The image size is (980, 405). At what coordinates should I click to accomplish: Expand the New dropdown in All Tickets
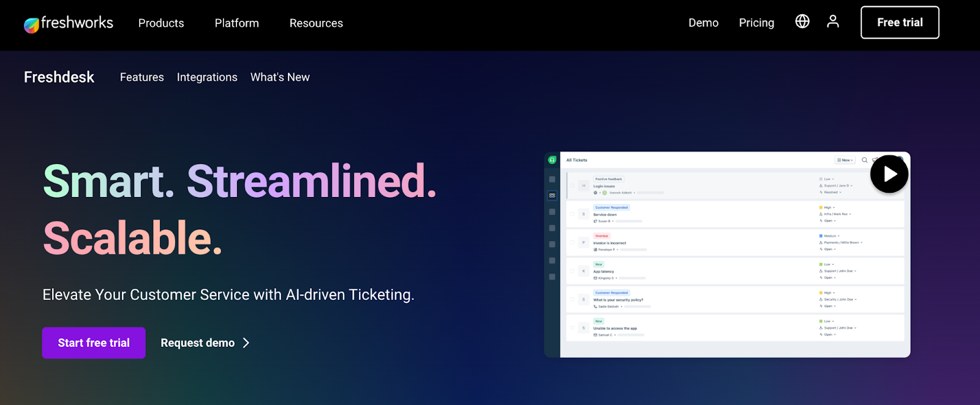[845, 160]
